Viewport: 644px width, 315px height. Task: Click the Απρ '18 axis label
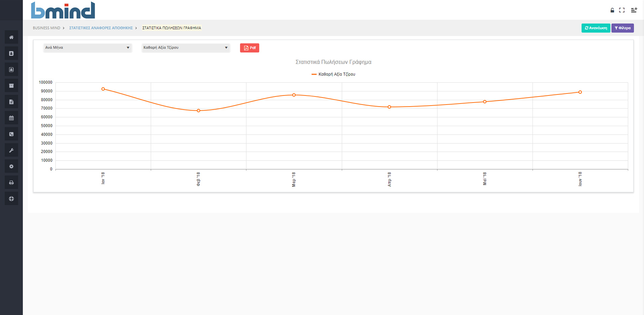pos(389,179)
